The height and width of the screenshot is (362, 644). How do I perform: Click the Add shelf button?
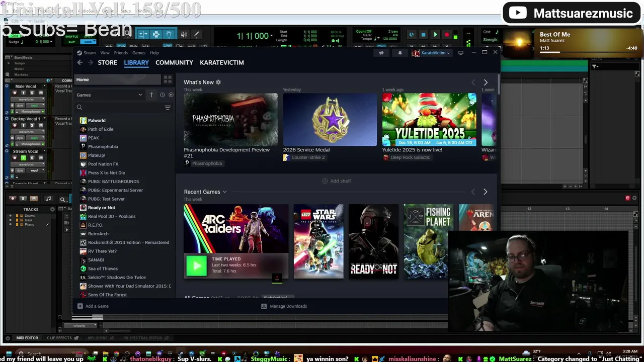point(337,181)
